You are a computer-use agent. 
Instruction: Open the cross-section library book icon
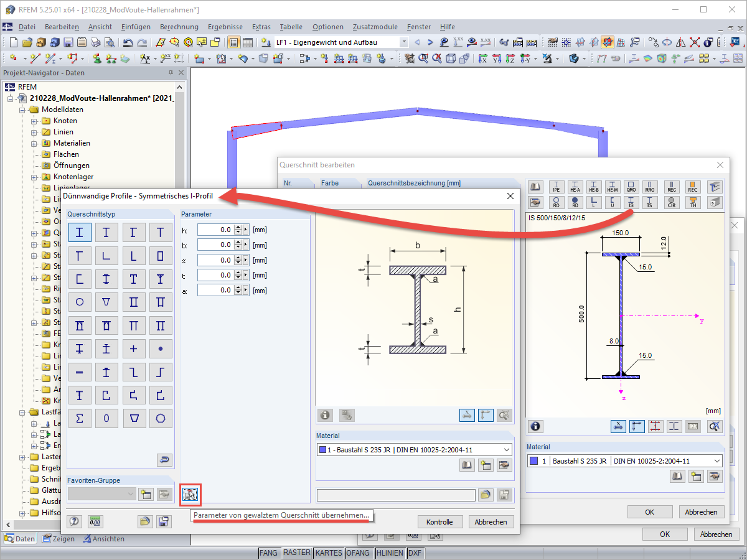[535, 187]
